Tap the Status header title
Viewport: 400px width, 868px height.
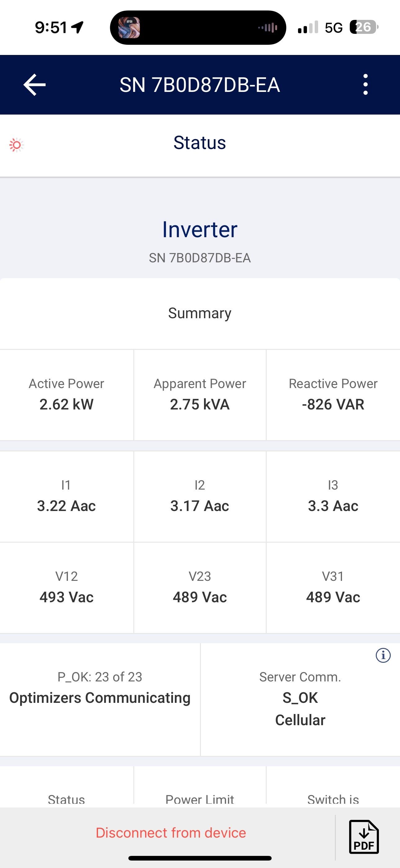point(200,142)
